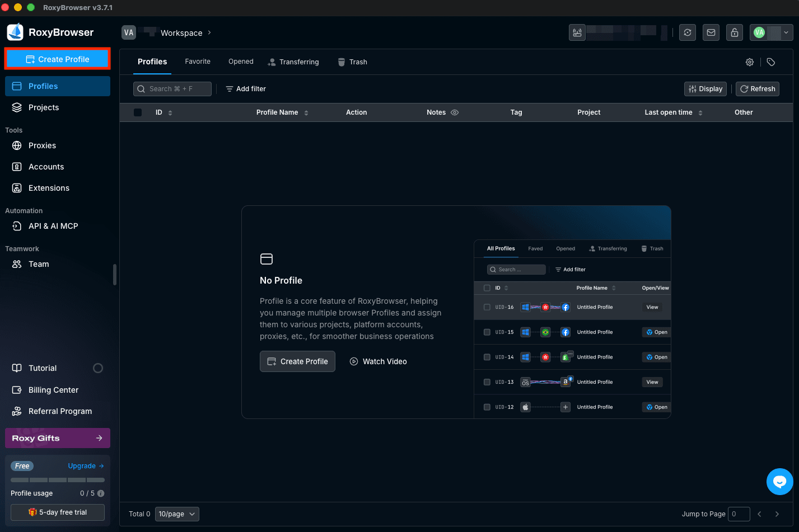This screenshot has height=532, width=799.
Task: Expand the account menu next to the VA avatar
Action: click(x=786, y=32)
